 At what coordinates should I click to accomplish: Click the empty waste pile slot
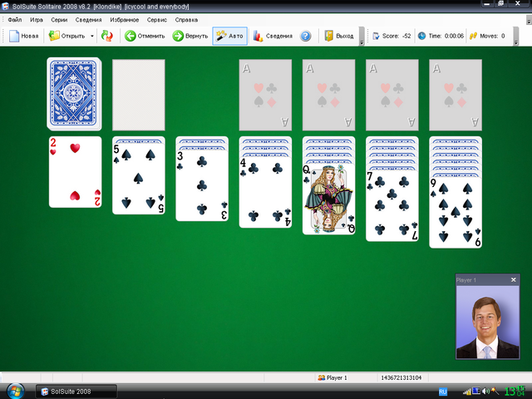click(139, 95)
